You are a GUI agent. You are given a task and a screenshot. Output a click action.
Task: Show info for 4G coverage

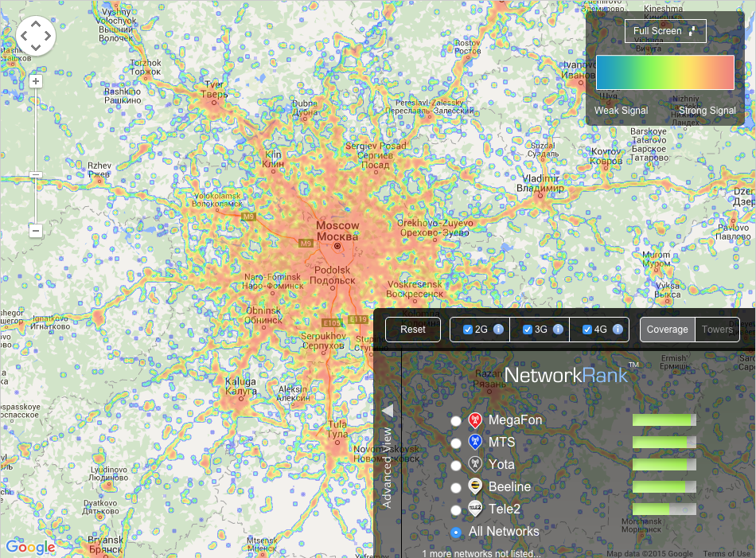point(618,330)
